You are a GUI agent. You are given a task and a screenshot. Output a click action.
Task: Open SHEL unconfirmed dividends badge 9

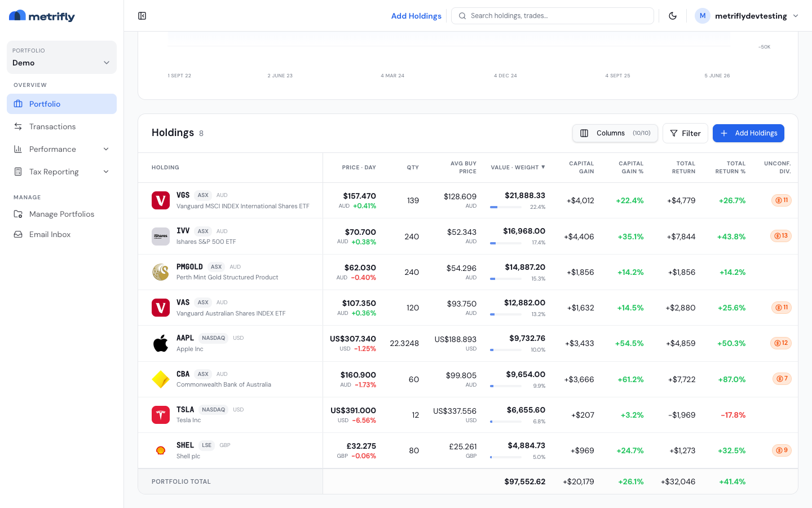tap(782, 450)
